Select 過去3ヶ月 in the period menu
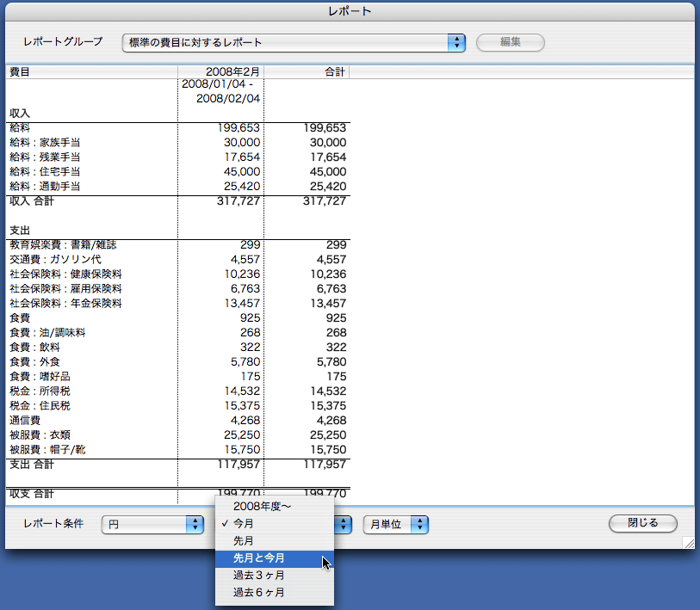The height and width of the screenshot is (610, 700). point(275,576)
